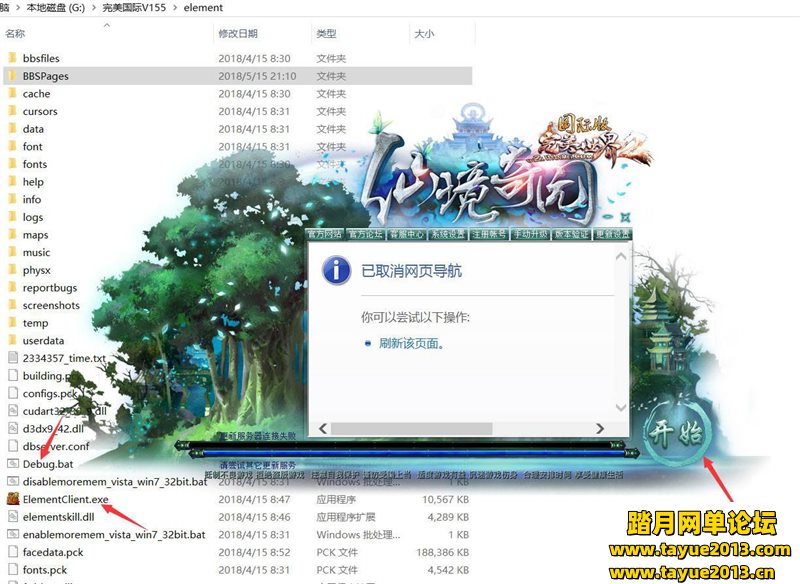The image size is (800, 584).
Task: Open 客服中心 in the launcher menu
Action: 407,234
